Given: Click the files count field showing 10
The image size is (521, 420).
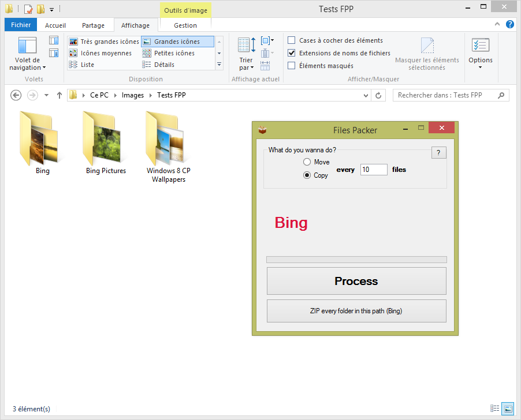Looking at the screenshot, I should (x=374, y=170).
